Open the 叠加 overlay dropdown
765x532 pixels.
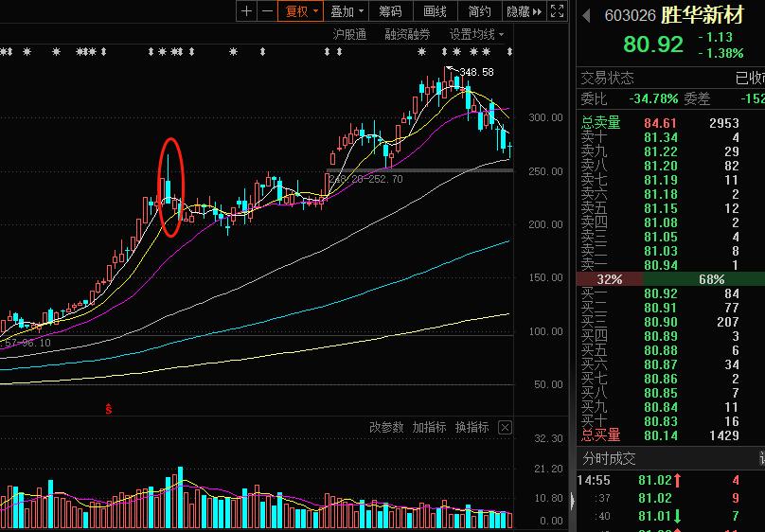coord(347,11)
